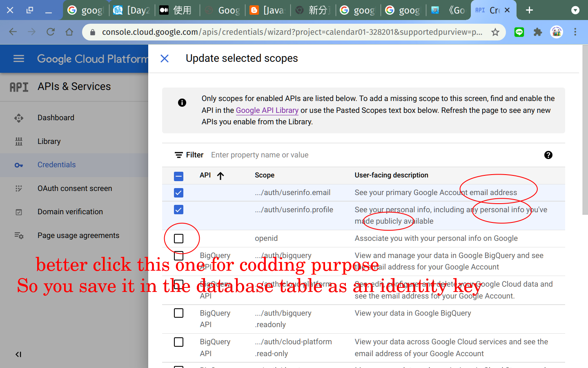This screenshot has height=368, width=588.
Task: Open a new browser tab
Action: (529, 10)
